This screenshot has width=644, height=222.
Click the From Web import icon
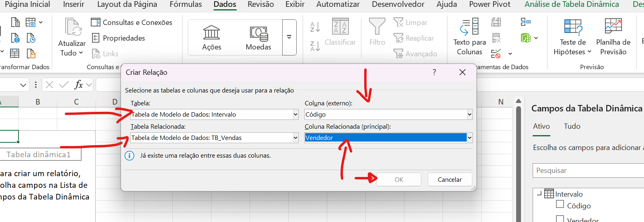point(15,38)
